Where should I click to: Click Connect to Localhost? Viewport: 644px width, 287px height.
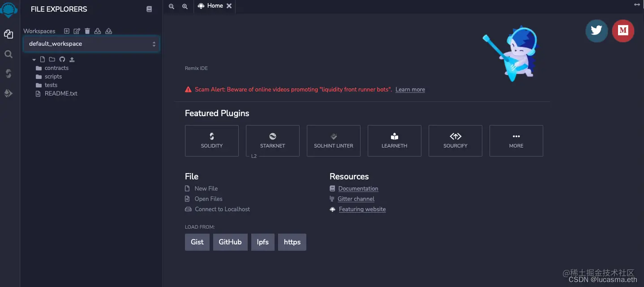[x=222, y=209]
